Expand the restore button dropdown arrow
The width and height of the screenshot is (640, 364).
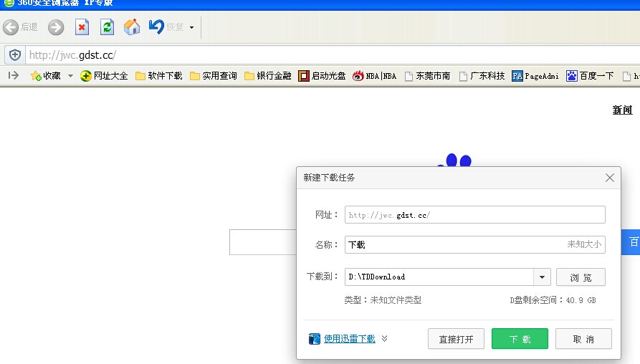coord(191,28)
